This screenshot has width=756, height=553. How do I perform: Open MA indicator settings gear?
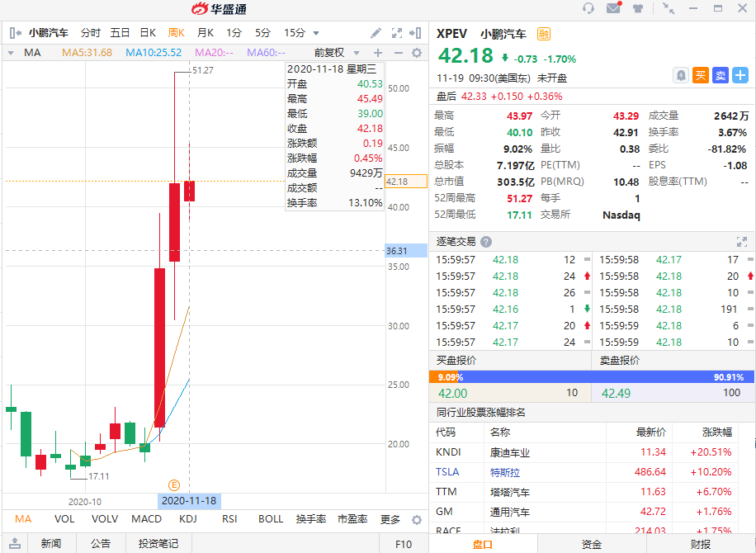[417, 53]
